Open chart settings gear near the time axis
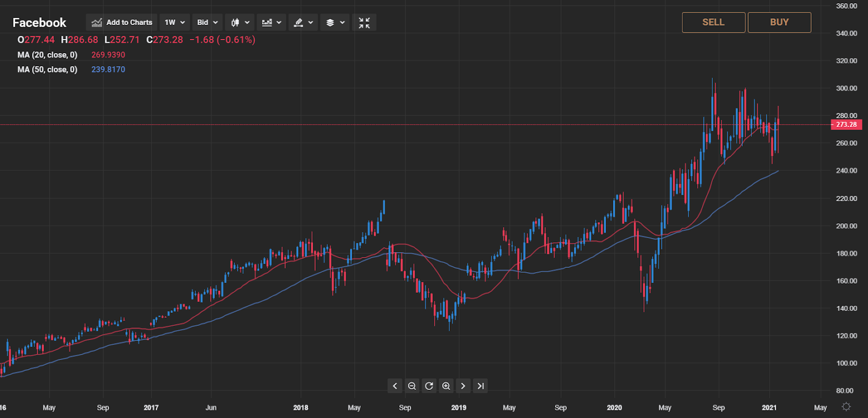 [846, 407]
